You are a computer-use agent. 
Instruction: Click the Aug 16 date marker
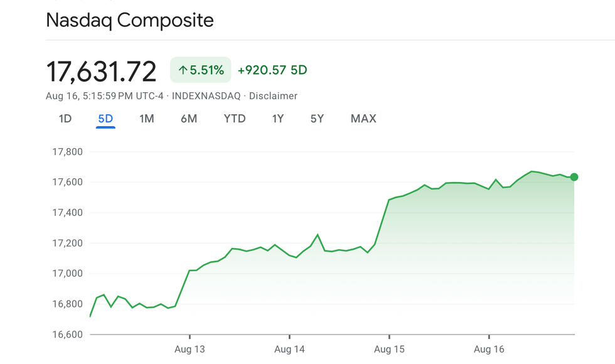pos(489,349)
